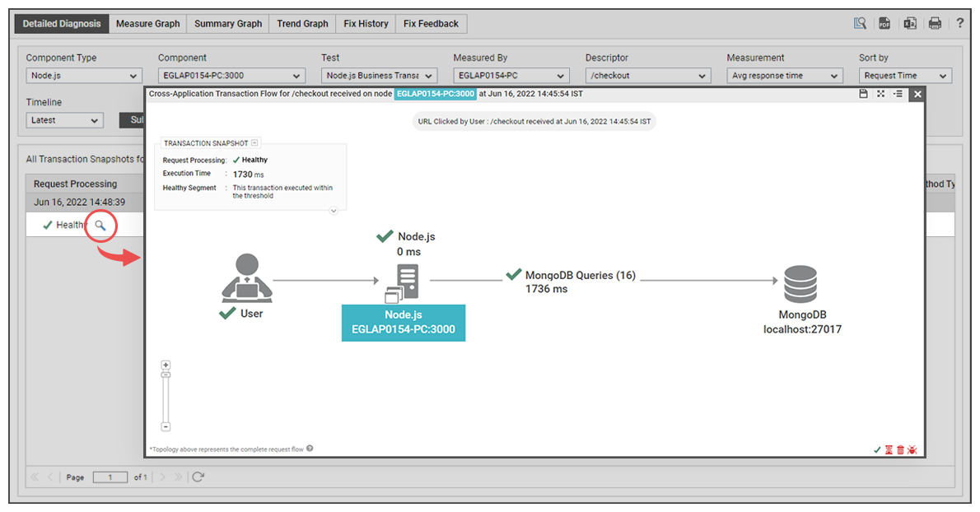
Task: Click the 1736 ms MongoDB query time
Action: point(546,289)
